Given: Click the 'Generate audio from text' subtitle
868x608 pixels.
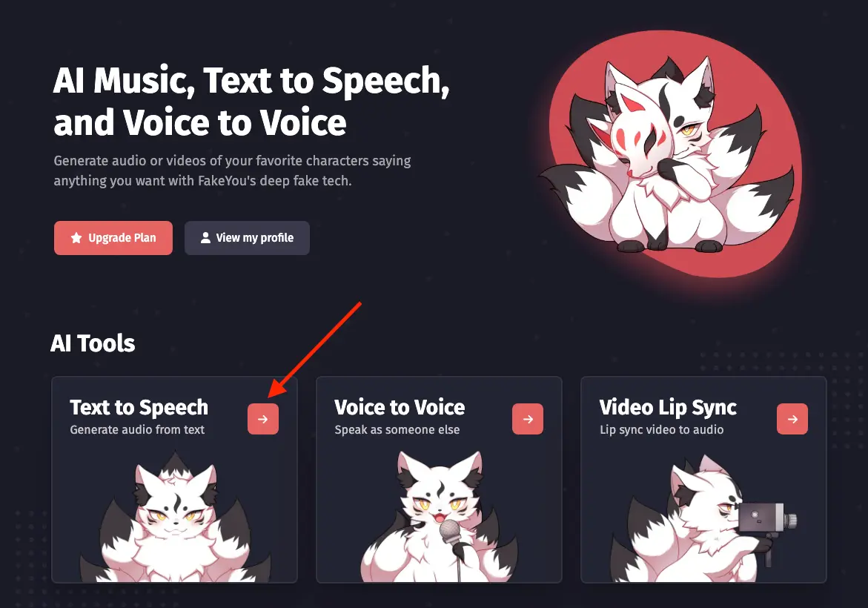Looking at the screenshot, I should coord(137,430).
